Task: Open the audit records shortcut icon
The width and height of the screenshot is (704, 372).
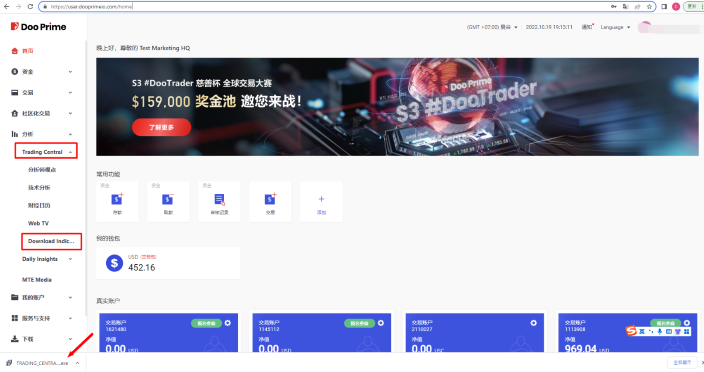Action: click(x=219, y=199)
